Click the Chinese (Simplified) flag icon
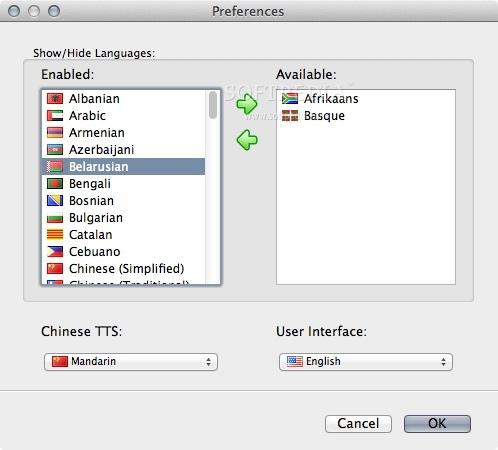This screenshot has height=450, width=498. [55, 268]
